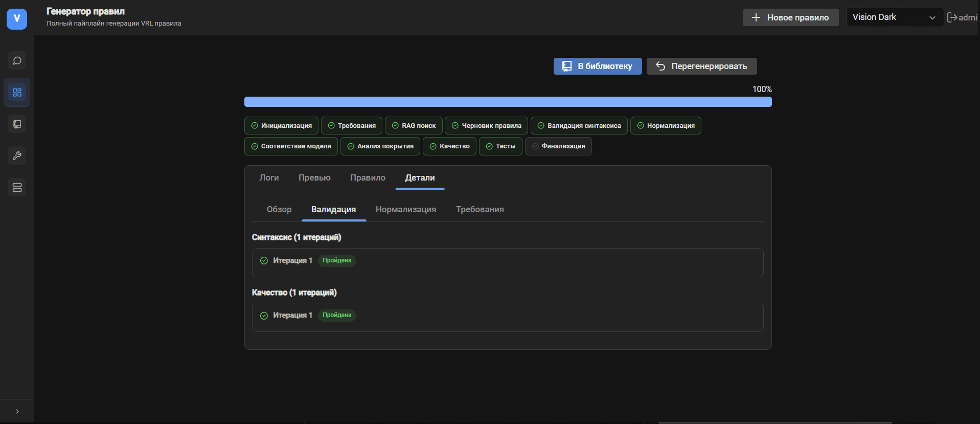Open the chat icon in sidebar
The height and width of the screenshot is (424, 980).
point(17,61)
